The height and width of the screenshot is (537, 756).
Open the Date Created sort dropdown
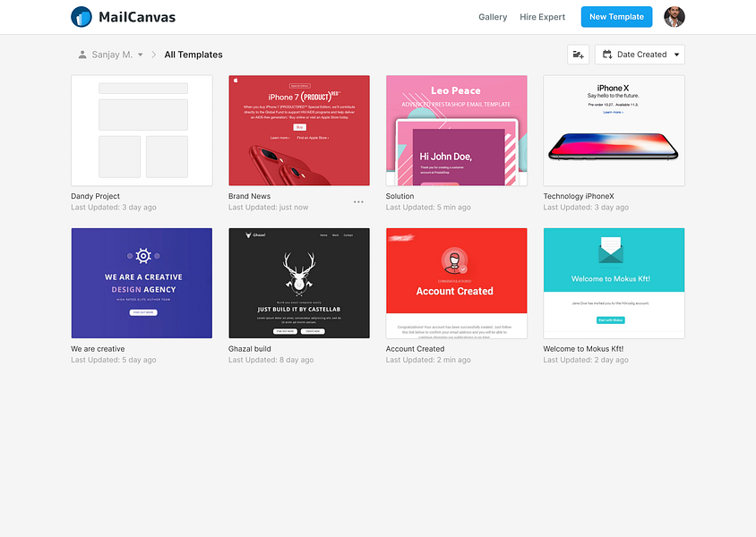[x=640, y=54]
